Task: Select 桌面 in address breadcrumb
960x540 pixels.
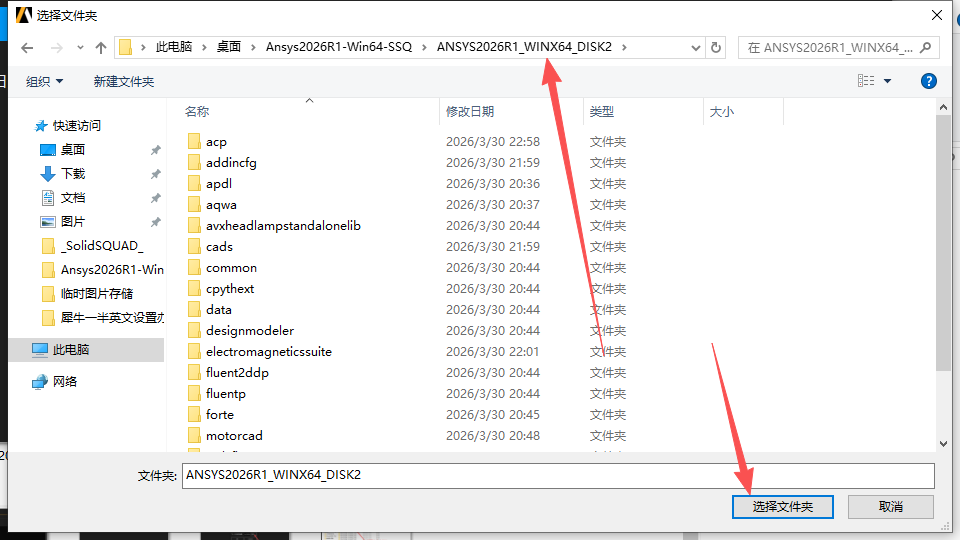Action: [x=228, y=47]
